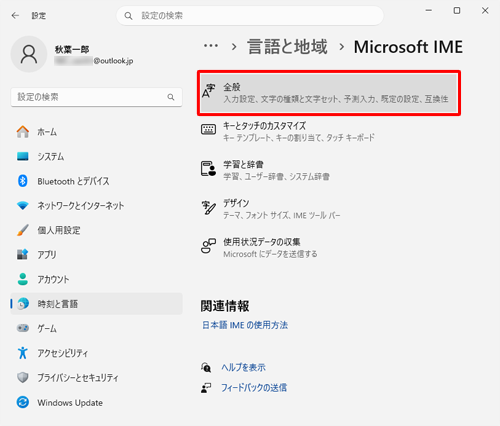The width and height of the screenshot is (500, 426).
Task: Close the settings window
Action: coord(485,11)
